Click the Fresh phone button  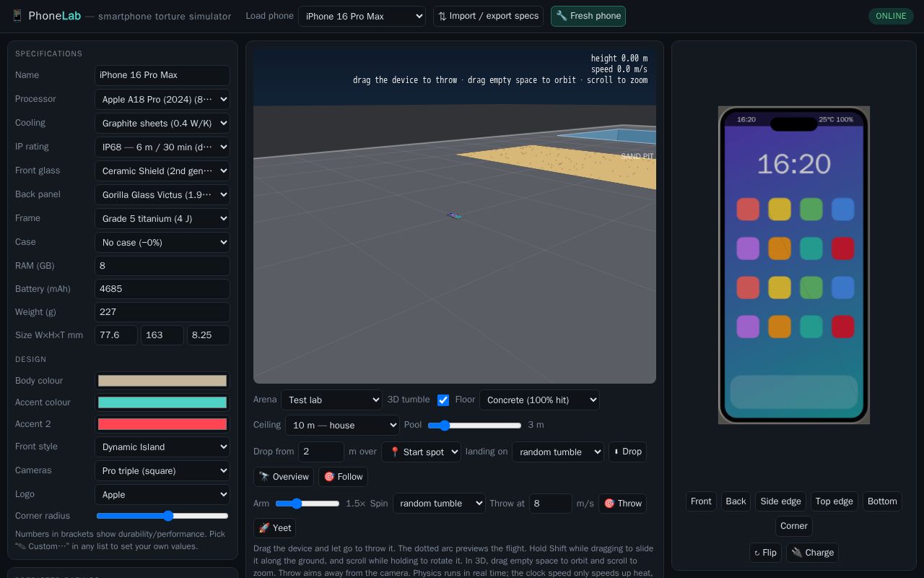(x=588, y=16)
